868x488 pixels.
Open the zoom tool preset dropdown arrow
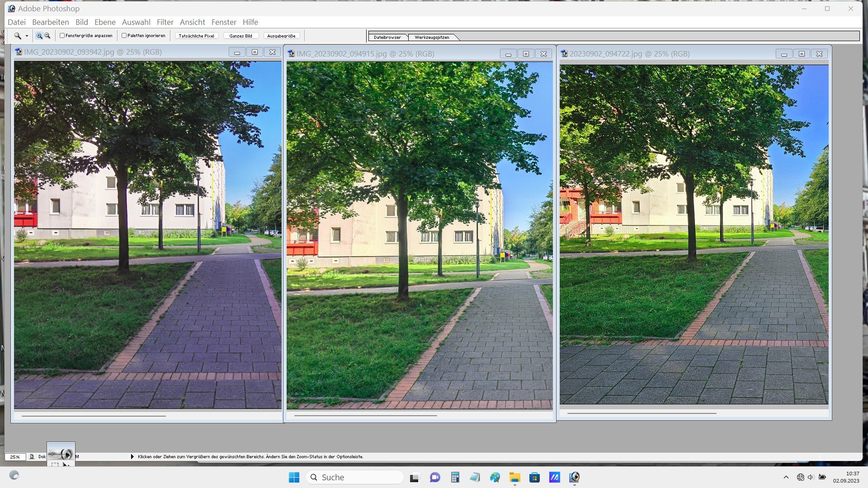[27, 36]
